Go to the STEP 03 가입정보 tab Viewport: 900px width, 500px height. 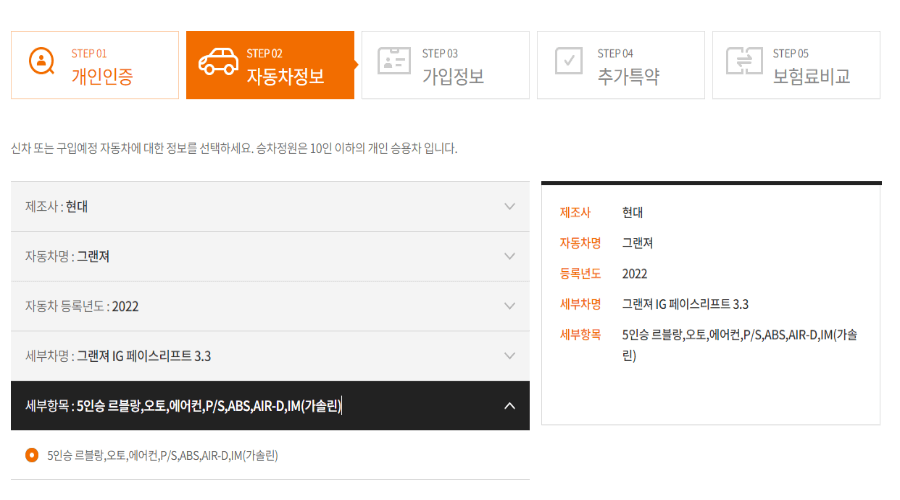445,65
